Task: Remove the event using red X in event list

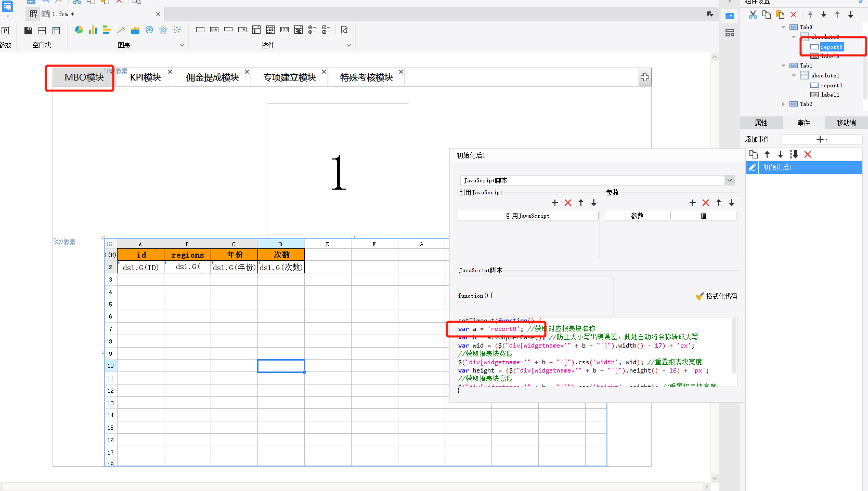Action: tap(808, 154)
